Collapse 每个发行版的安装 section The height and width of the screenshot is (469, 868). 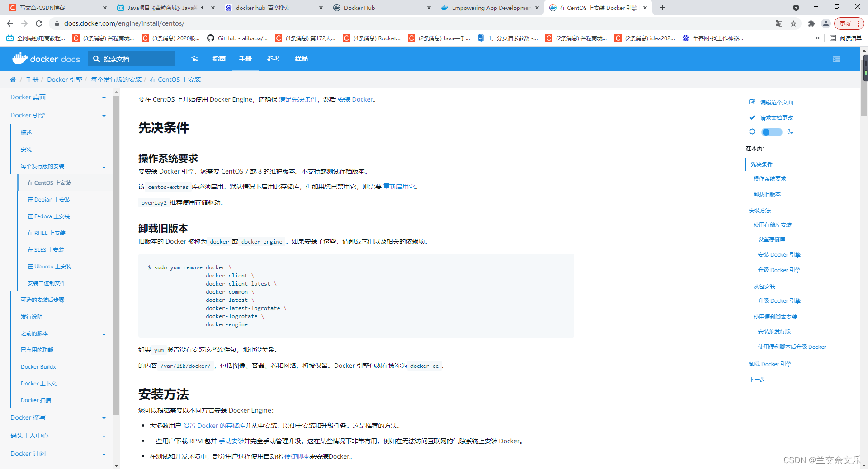pyautogui.click(x=104, y=167)
